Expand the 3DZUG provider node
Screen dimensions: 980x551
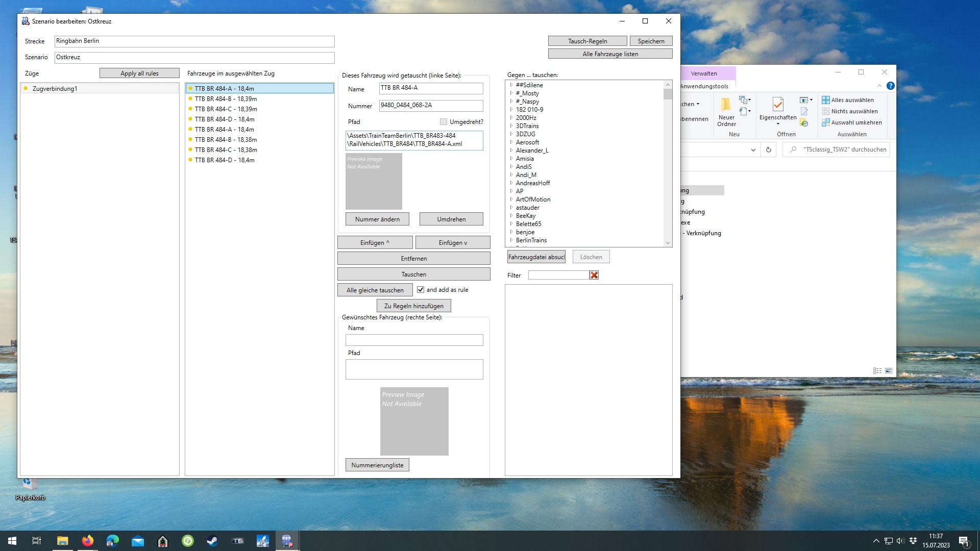tap(511, 134)
